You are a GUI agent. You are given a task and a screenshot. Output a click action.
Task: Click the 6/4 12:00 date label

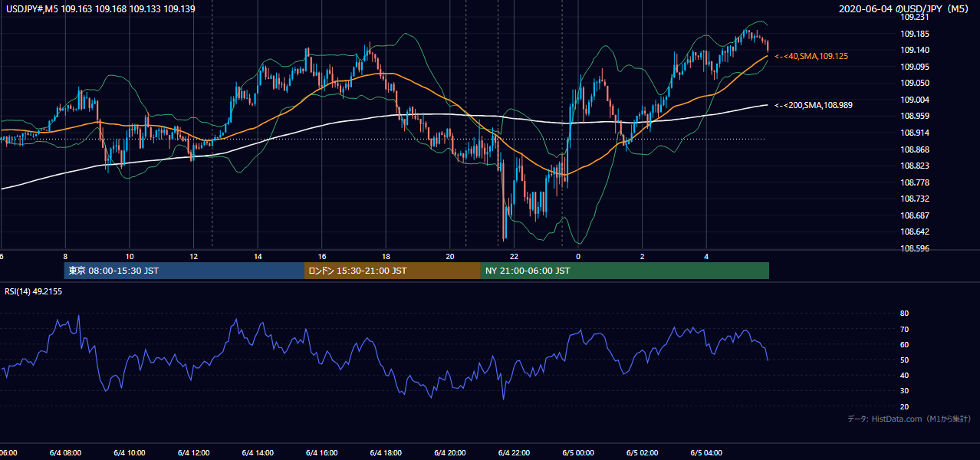pos(193,453)
